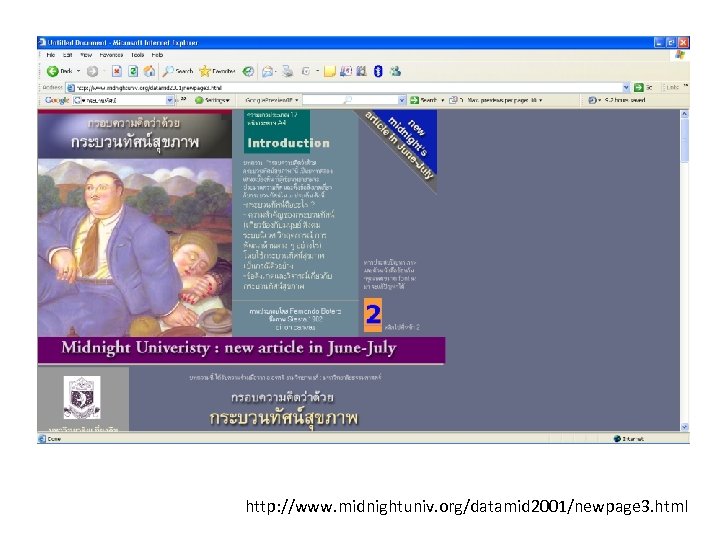The image size is (720, 540).
Task: Click the orange number 2 page link
Action: click(373, 315)
